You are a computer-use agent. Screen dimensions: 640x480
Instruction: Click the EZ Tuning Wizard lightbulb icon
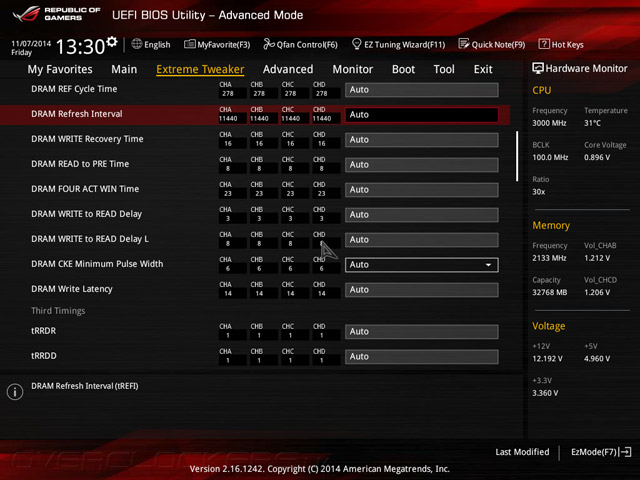click(356, 44)
